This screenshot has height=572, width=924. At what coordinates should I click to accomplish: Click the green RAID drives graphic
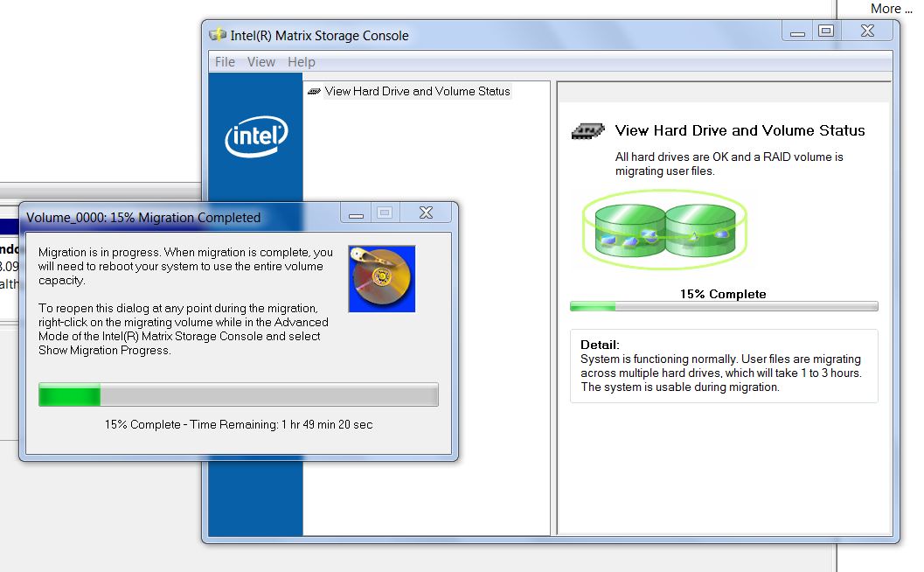coord(664,230)
